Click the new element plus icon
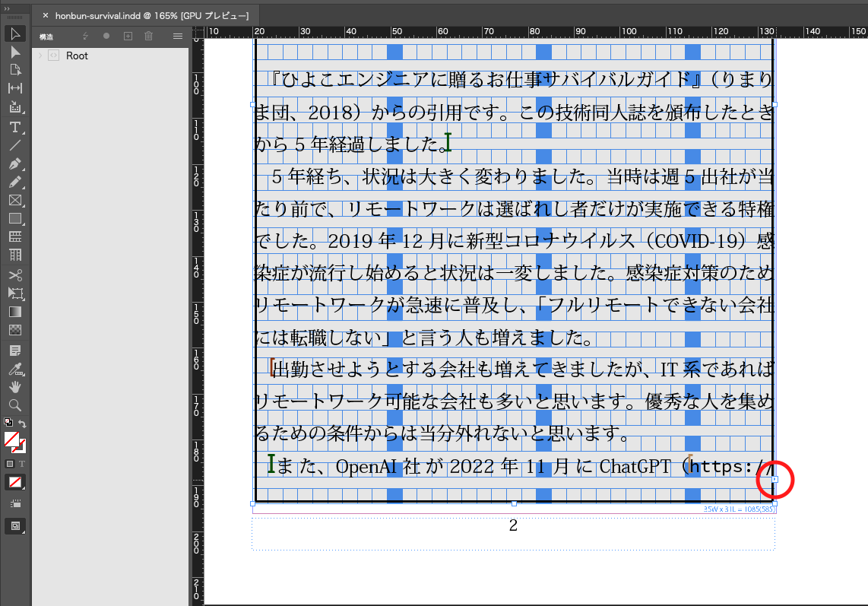This screenshot has height=606, width=868. pos(128,36)
